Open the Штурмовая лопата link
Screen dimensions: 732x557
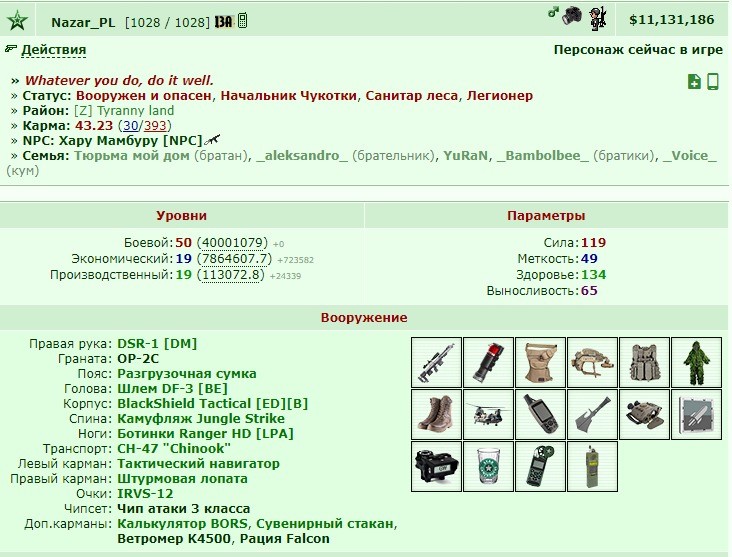coord(182,479)
